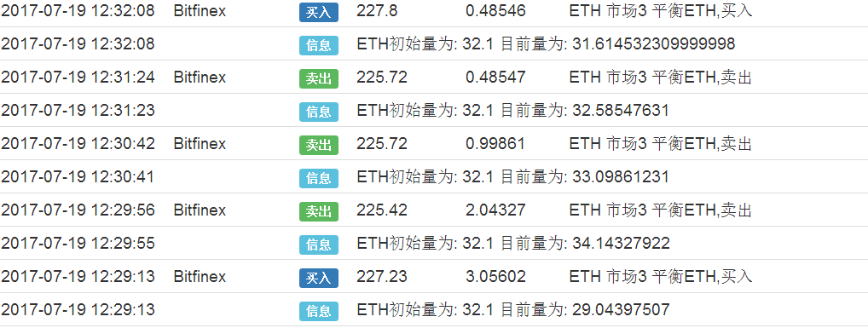Select the amount 0.48546
This screenshot has width=868, height=328.
(x=495, y=11)
